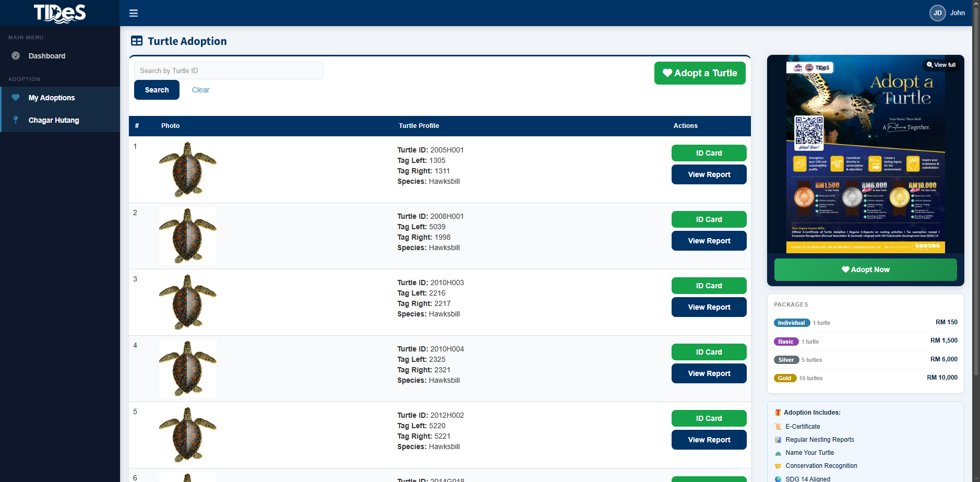Image resolution: width=980 pixels, height=482 pixels.
Task: Click the RM 6,000 price
Action: point(943,359)
